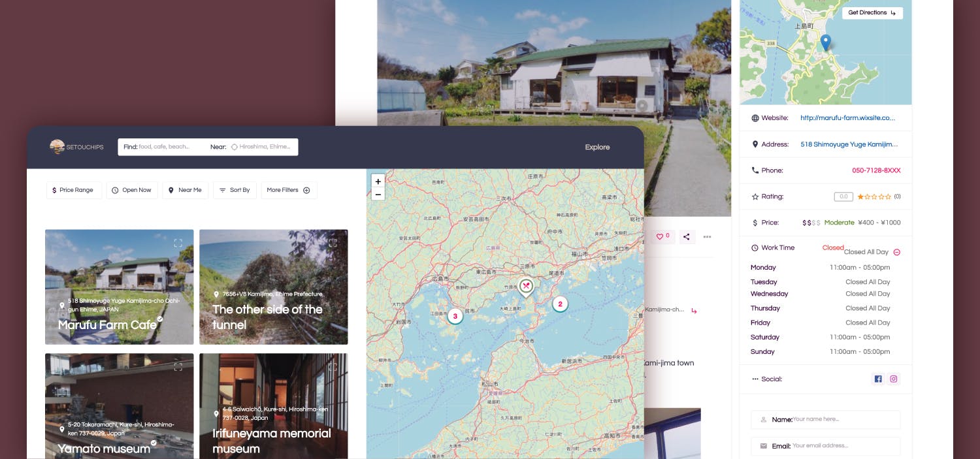Click the heart favorite icon

tap(662, 236)
